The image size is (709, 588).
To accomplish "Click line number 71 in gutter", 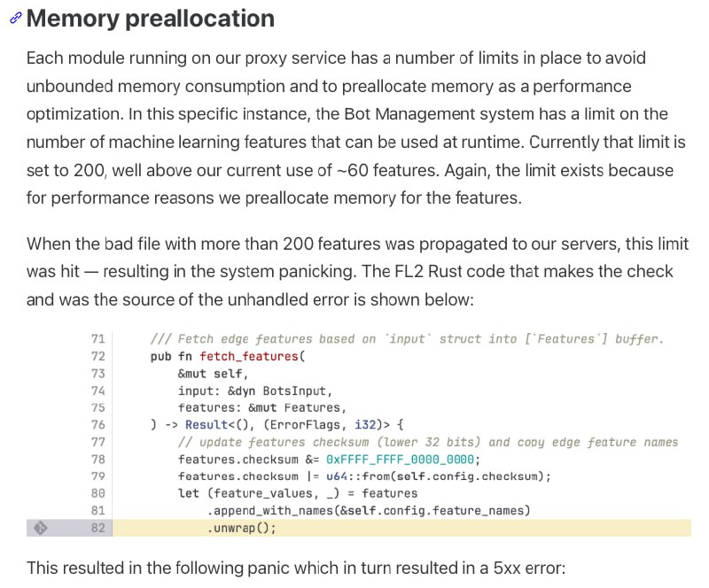I will coord(97,339).
